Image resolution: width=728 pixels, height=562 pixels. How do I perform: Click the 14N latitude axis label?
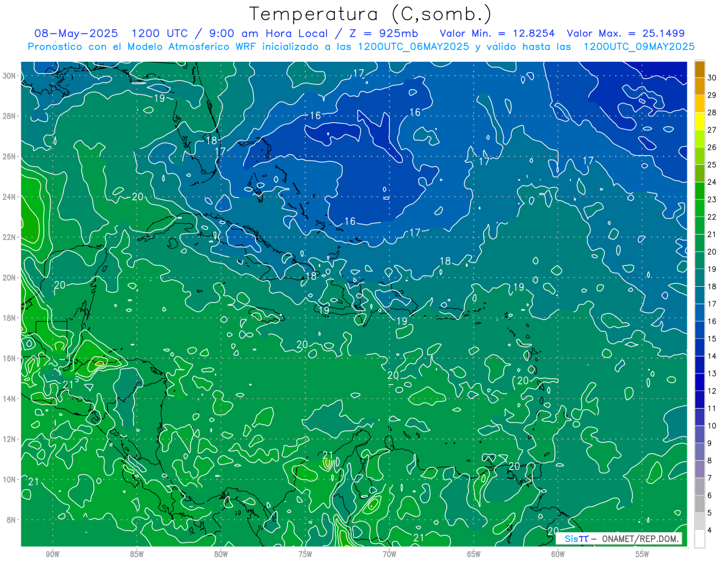[10, 399]
